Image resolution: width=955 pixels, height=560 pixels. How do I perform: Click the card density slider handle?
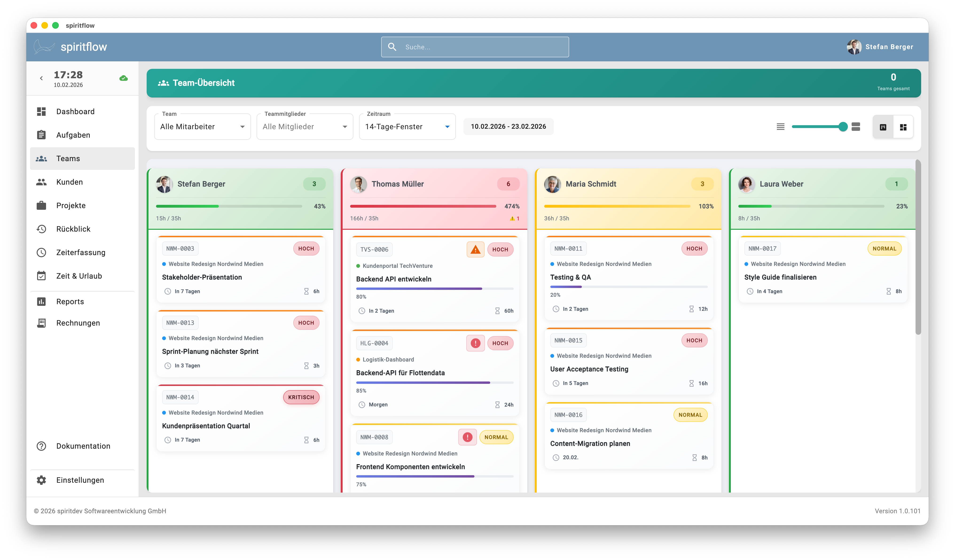[x=843, y=127]
